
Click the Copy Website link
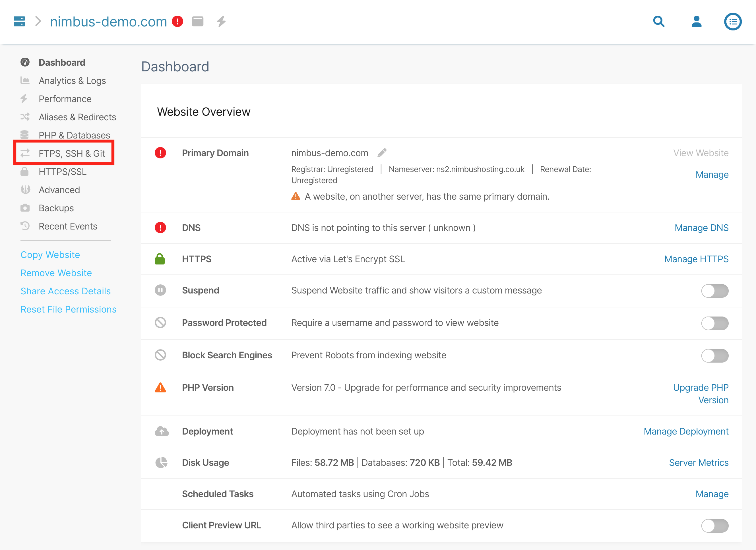[50, 255]
